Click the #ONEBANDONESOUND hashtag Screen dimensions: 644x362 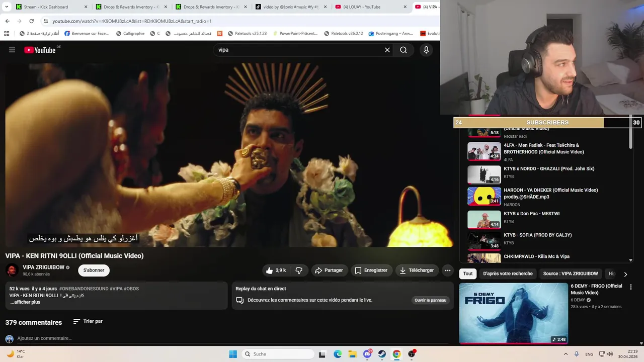tap(84, 289)
